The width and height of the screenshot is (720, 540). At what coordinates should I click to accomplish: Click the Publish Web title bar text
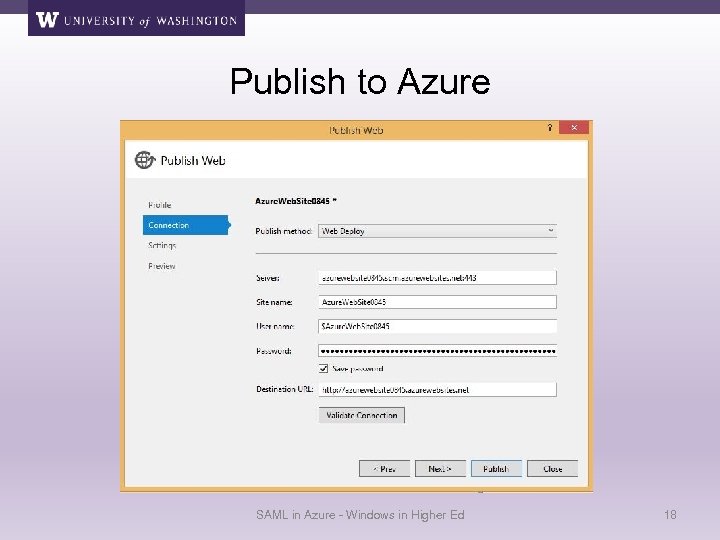pyautogui.click(x=356, y=130)
